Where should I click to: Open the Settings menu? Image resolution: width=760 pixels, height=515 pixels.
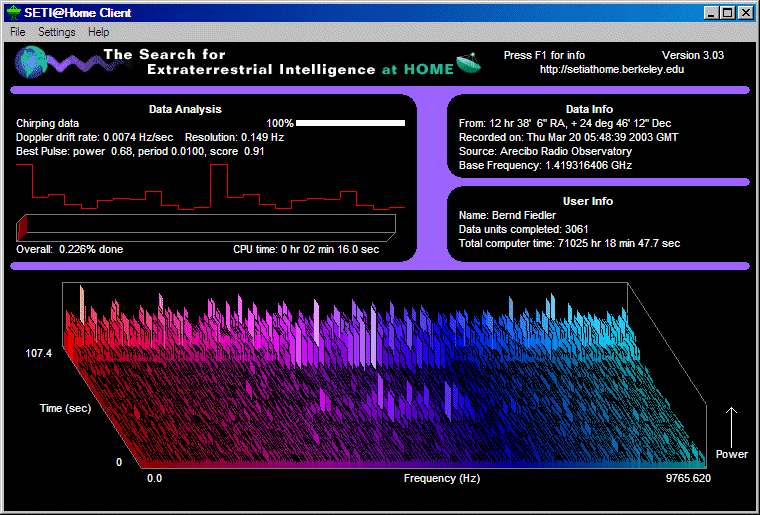tap(57, 32)
